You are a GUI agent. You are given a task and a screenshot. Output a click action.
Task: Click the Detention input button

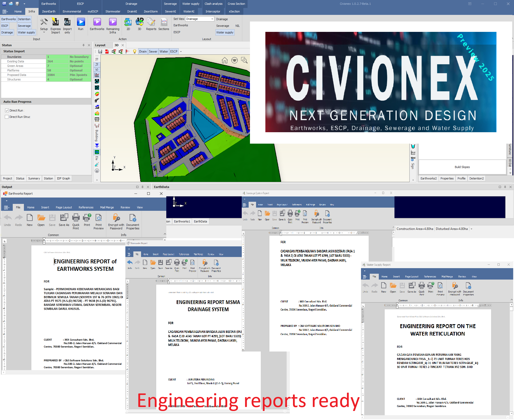point(24,19)
